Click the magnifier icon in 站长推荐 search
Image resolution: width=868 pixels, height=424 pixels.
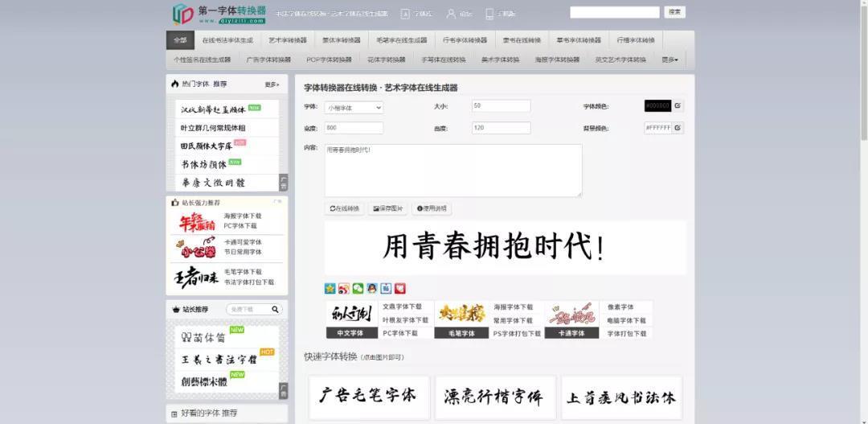275,309
